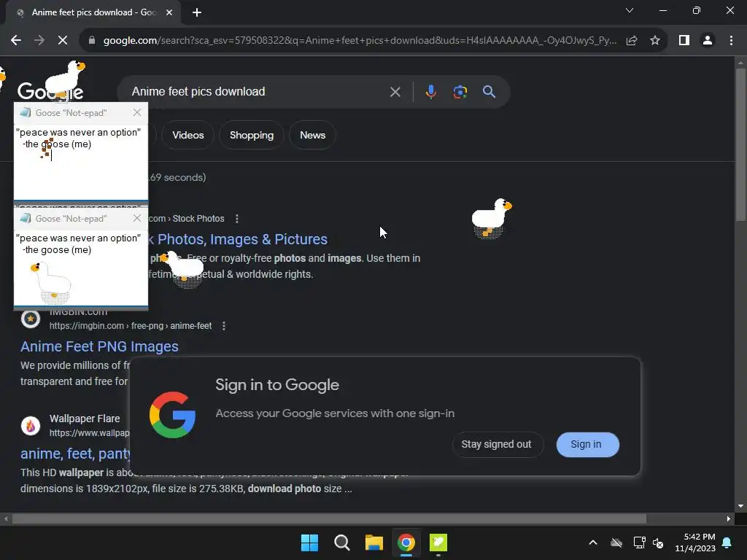747x560 pixels.
Task: Open Windows taskbar search
Action: click(342, 542)
